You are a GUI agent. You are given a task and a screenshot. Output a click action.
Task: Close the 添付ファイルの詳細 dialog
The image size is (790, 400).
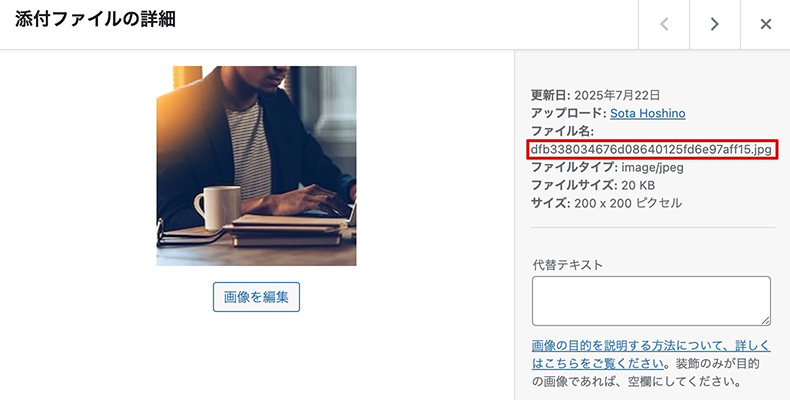pos(765,24)
